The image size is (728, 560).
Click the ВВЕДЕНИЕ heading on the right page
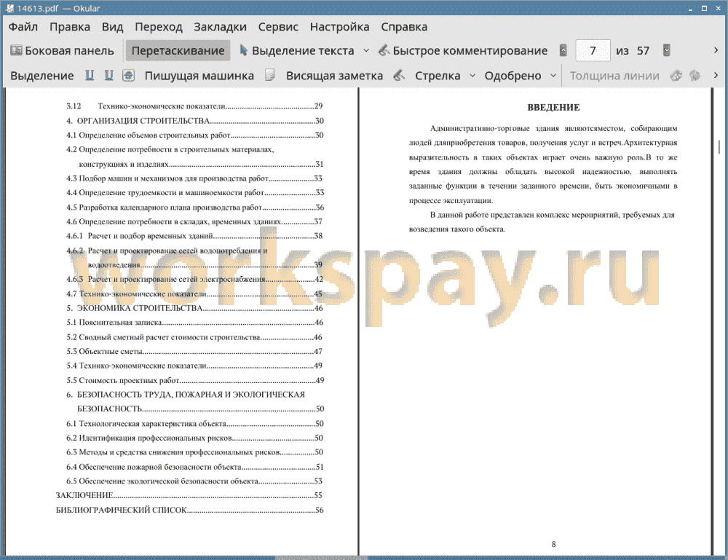pos(553,107)
